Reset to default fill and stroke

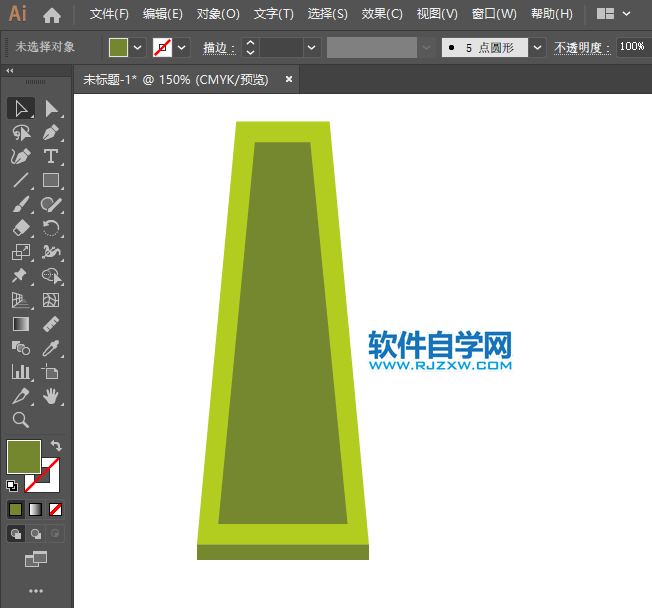pos(12,485)
